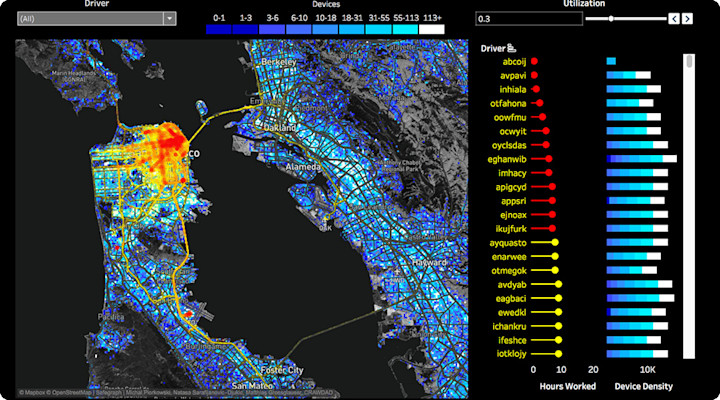Click the Utilization previous arrow button
Viewport: 720px width, 400px height.
674,19
